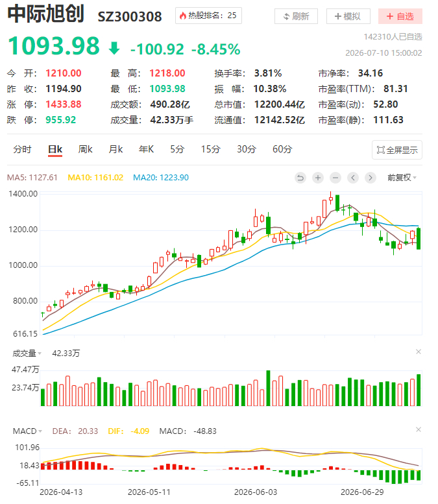The height and width of the screenshot is (504, 438).
Task: Click the MA10: 1161.02 legend label
Action: [95, 178]
